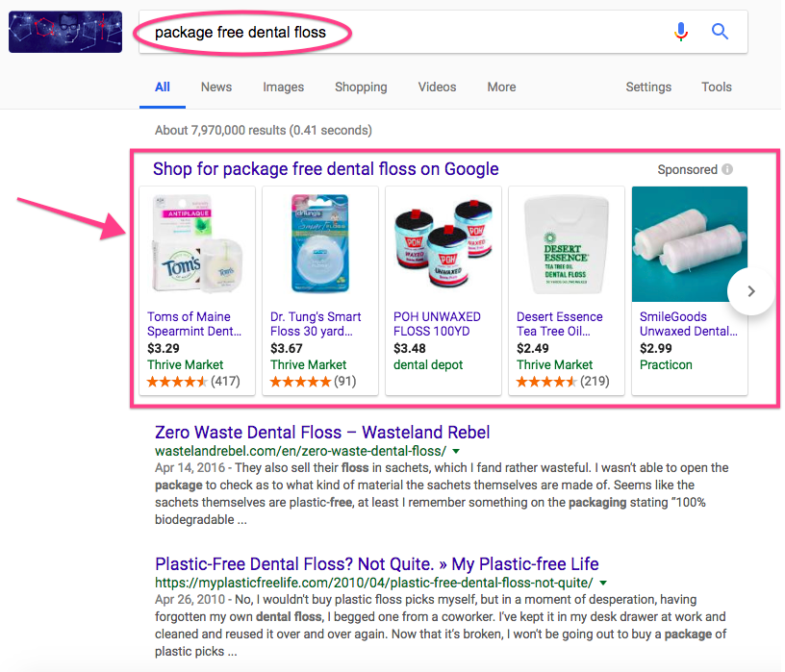Click Thrive Market under Toms of Maine
Viewport: 785px width, 672px height.
pyautogui.click(x=186, y=364)
